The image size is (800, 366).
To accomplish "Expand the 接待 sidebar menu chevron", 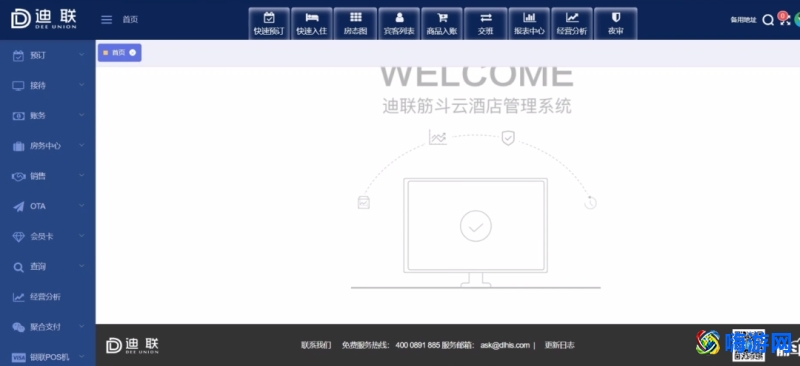I will click(x=82, y=84).
